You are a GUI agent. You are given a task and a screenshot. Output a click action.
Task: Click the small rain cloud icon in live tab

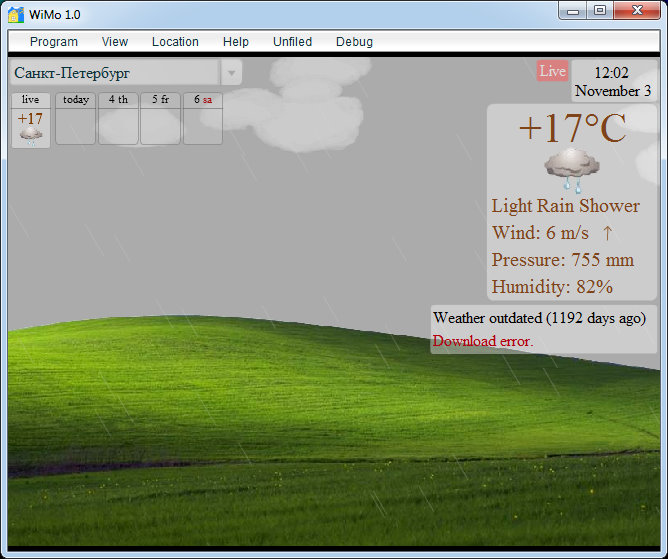click(31, 136)
